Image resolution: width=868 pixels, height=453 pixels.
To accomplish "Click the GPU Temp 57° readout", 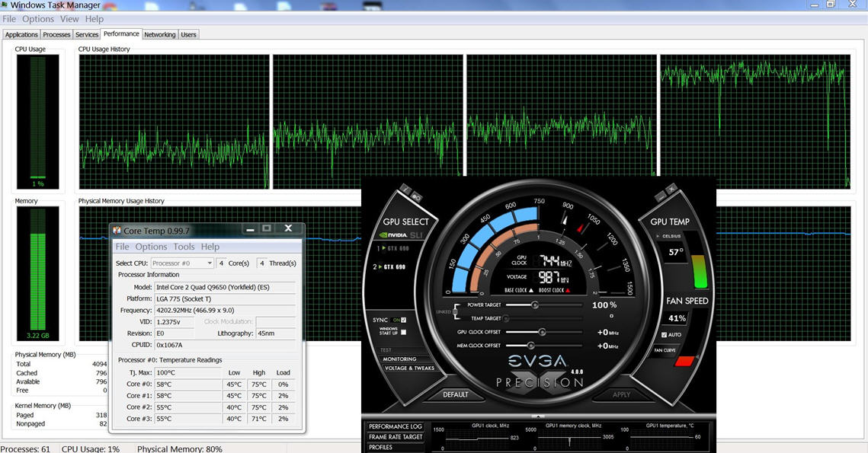I will pyautogui.click(x=675, y=252).
